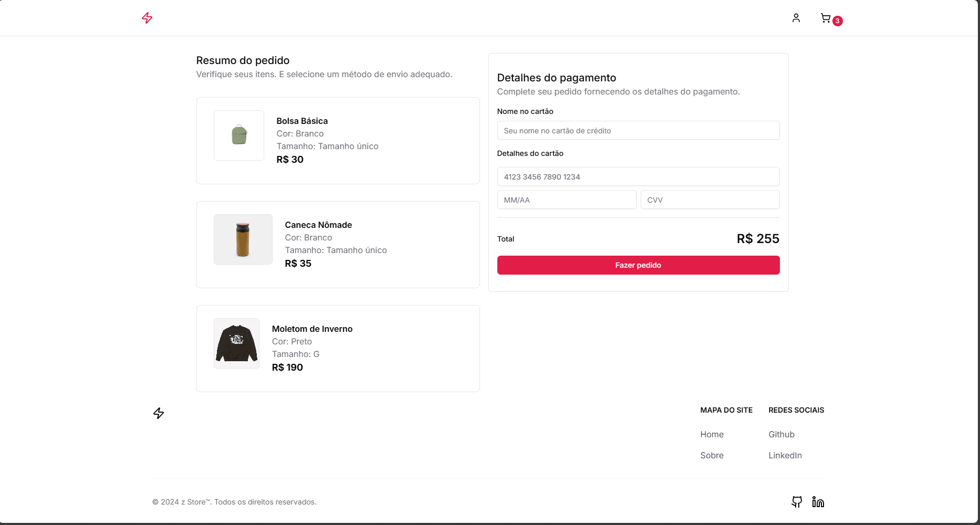Focus the MM/AA expiration field
This screenshot has height=525, width=980.
point(566,199)
